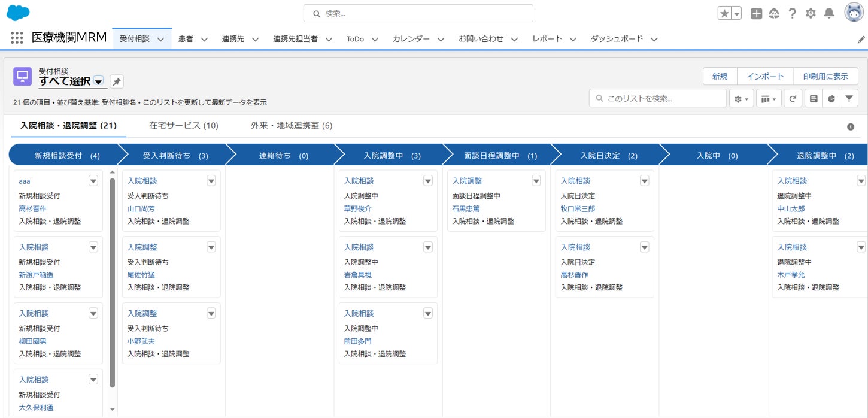This screenshot has width=868, height=418.
Task: Expand the 連携先担当者 tab chevron
Action: coord(329,39)
